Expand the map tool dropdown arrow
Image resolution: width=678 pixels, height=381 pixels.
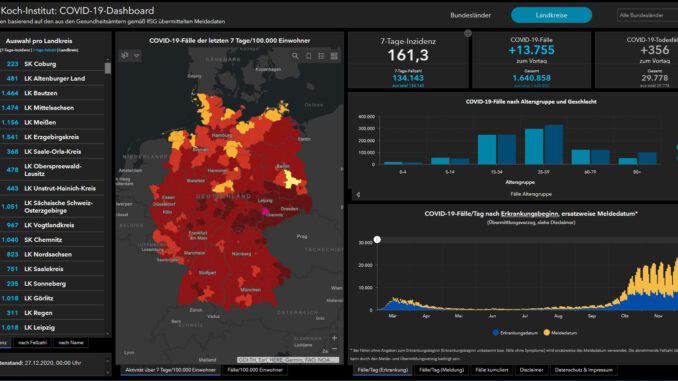(137, 56)
